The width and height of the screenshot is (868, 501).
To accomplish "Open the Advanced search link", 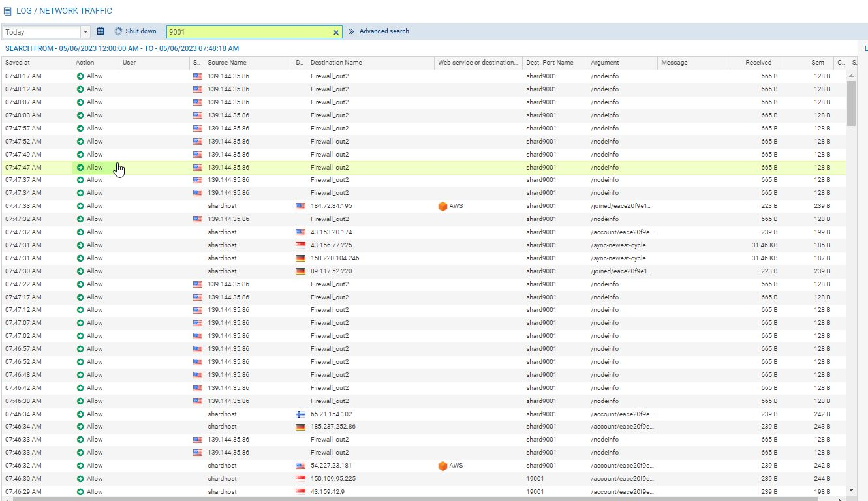I will pyautogui.click(x=384, y=31).
